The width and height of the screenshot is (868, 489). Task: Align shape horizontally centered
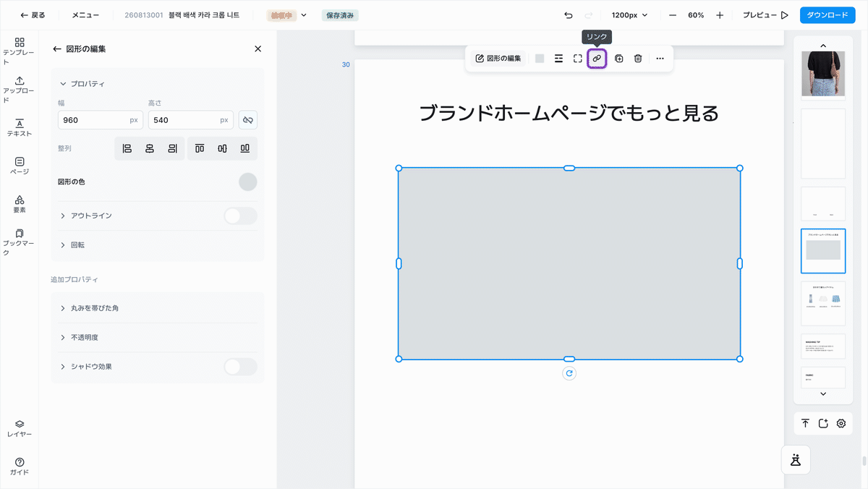point(150,148)
